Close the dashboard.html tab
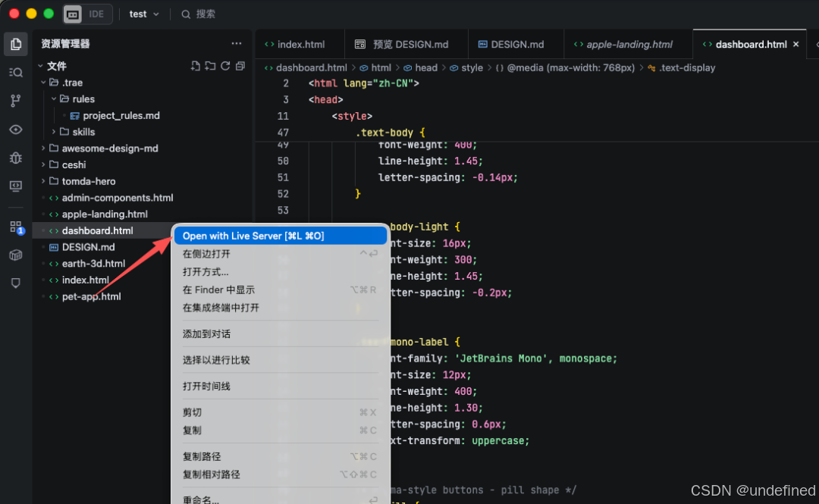The width and height of the screenshot is (819, 504). tap(796, 44)
